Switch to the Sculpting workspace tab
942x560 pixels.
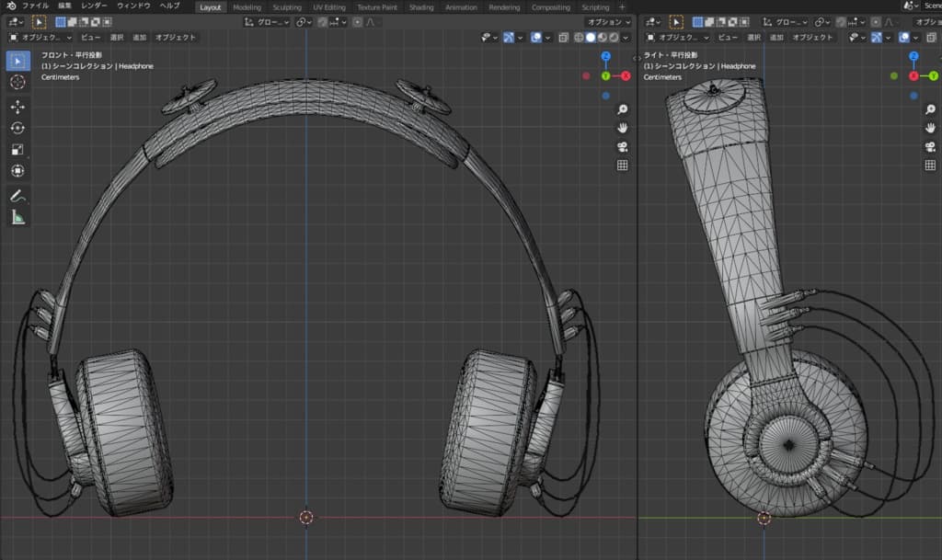pyautogui.click(x=287, y=7)
